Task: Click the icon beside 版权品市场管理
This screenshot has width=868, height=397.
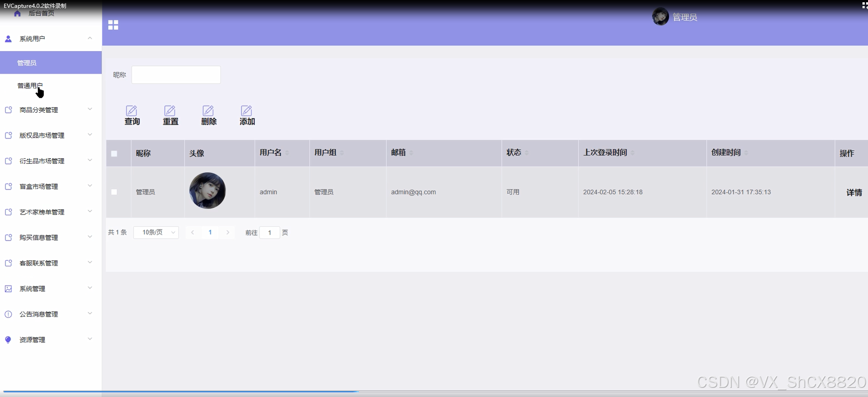Action: (x=8, y=135)
